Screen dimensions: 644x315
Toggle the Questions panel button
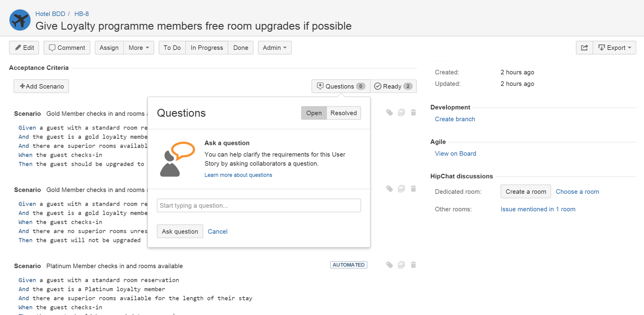coord(341,86)
